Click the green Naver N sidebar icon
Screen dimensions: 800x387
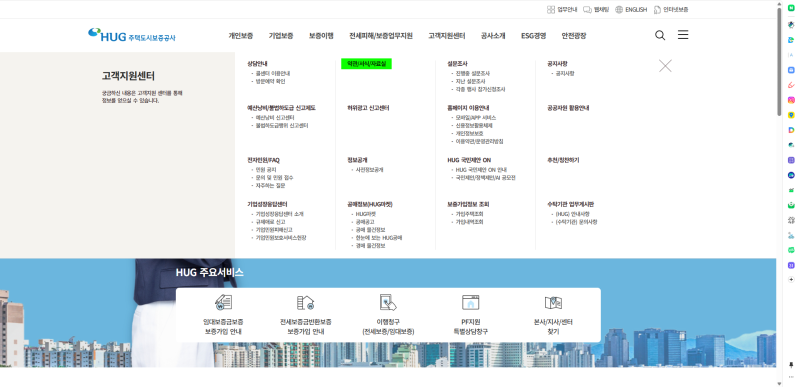click(791, 9)
